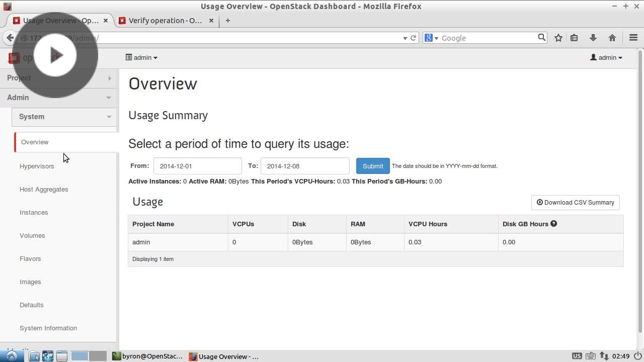Click the help icon beside Disk GB Hours

point(553,223)
